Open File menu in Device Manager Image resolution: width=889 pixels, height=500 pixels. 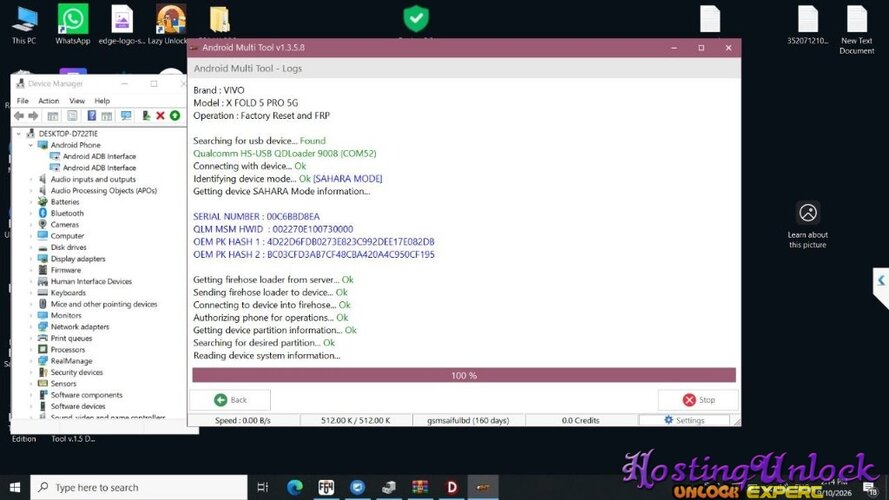[23, 100]
